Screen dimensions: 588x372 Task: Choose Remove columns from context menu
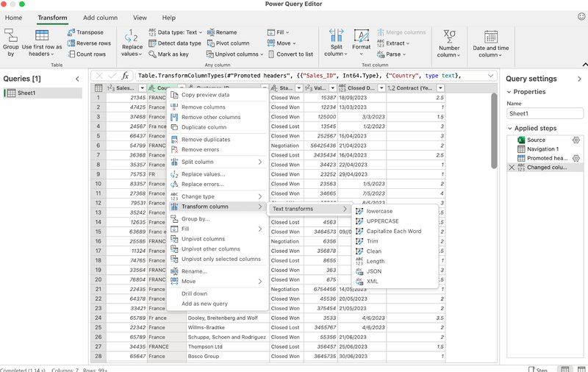coord(218,107)
